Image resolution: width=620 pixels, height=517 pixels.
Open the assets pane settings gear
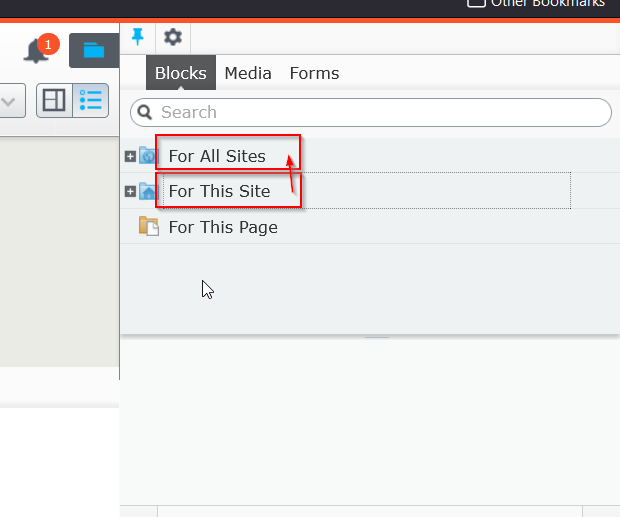click(173, 37)
